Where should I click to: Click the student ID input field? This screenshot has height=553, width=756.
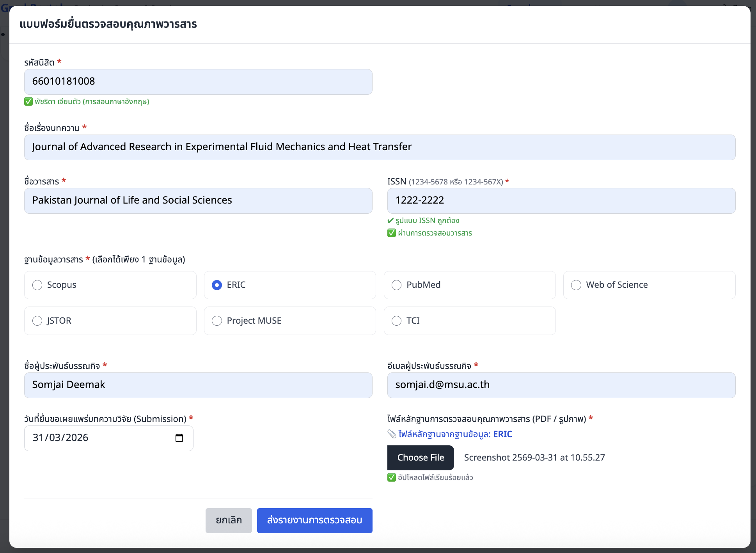[x=198, y=82]
